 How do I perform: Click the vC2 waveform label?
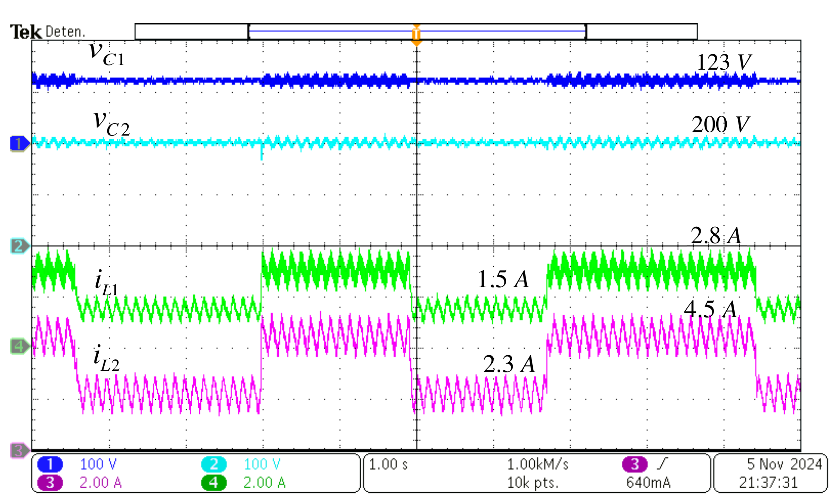(x=111, y=124)
